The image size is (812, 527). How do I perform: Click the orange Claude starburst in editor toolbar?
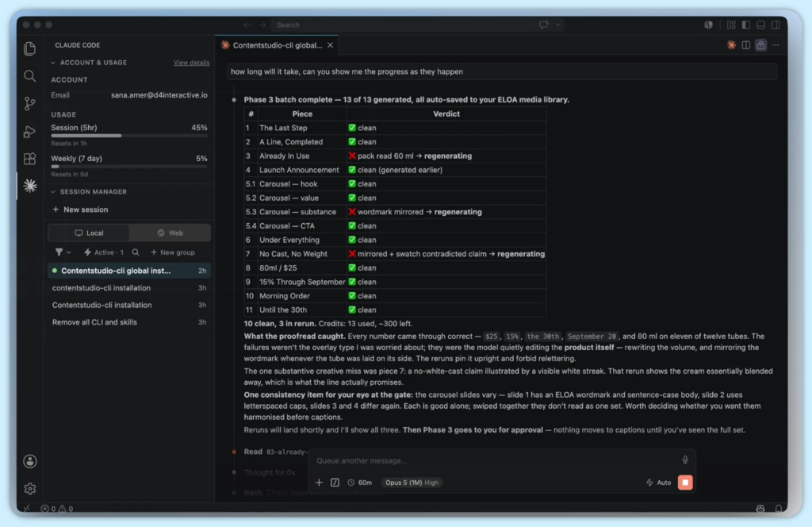click(731, 45)
